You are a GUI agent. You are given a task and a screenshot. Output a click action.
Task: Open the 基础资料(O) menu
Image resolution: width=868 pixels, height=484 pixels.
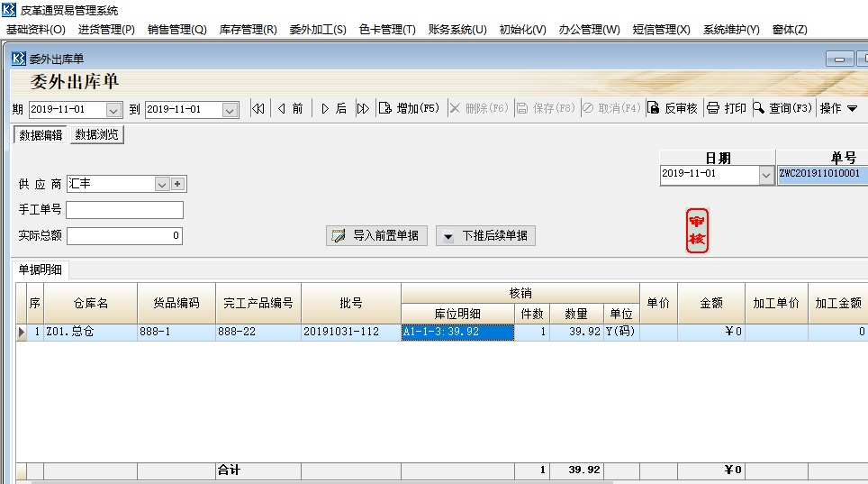coord(36,30)
